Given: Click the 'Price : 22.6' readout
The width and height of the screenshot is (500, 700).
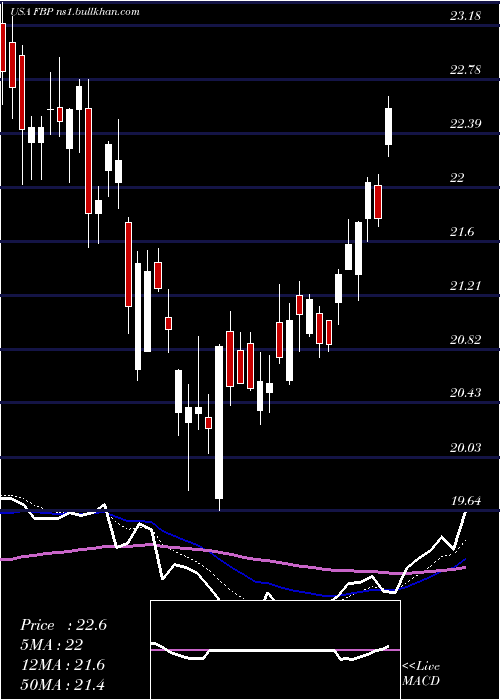Looking at the screenshot, I should coord(63,625).
